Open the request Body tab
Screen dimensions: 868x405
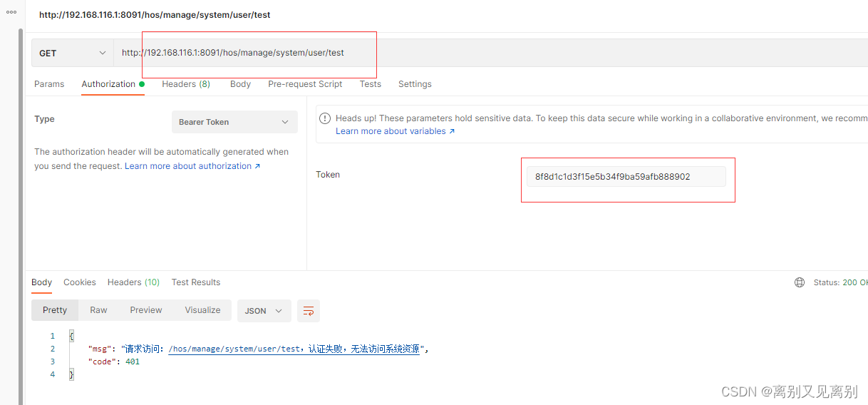pyautogui.click(x=240, y=84)
